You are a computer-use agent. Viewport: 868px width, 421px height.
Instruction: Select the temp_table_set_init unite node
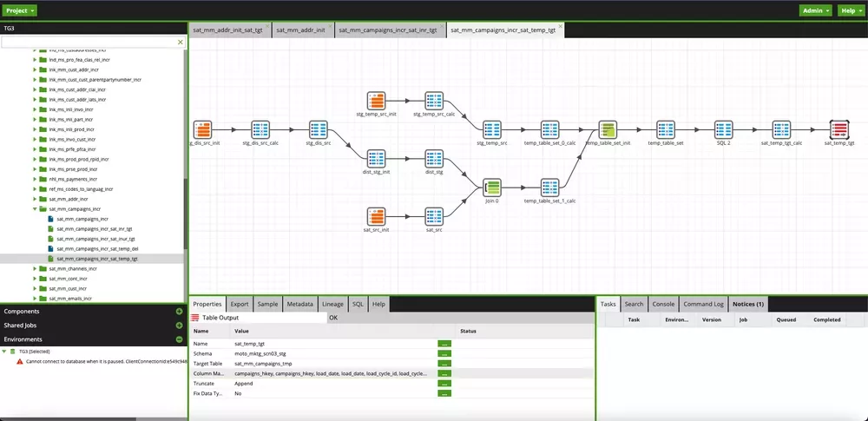point(608,129)
